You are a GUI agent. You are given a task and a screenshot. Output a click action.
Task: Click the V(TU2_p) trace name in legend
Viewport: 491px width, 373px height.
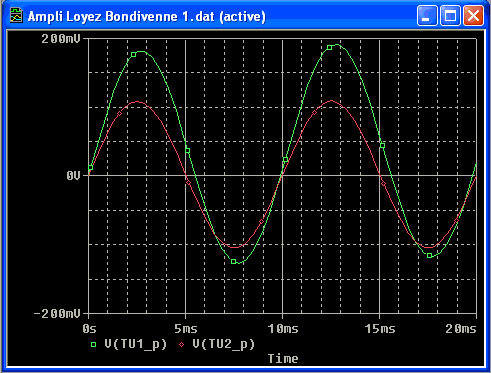tap(223, 344)
